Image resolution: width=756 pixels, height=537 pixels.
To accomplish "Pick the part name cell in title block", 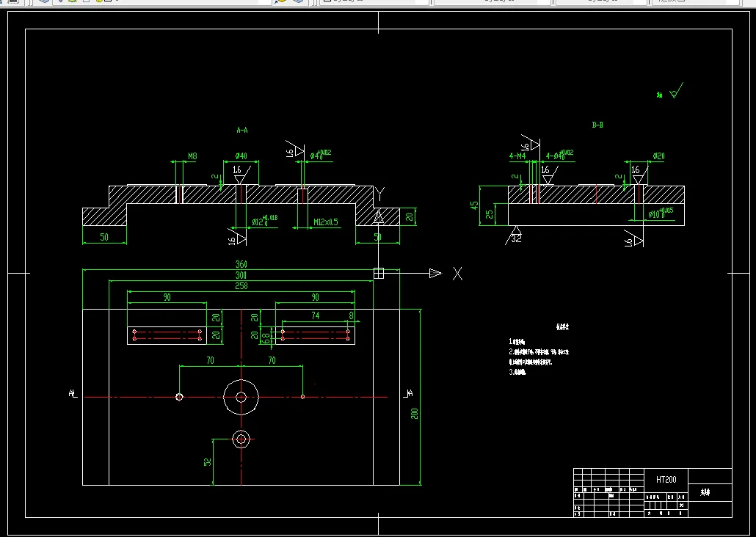I will [710, 493].
